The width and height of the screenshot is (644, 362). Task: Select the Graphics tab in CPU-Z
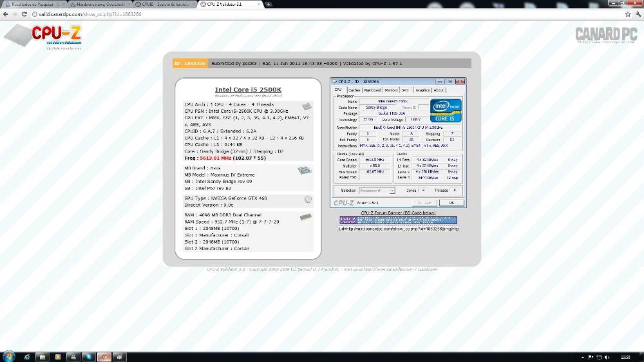422,90
